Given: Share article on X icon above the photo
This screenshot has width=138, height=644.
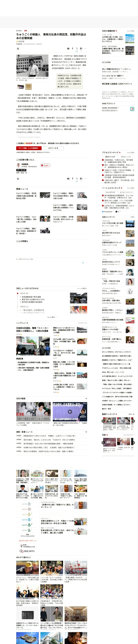Looking at the screenshot, I should [x=77, y=49].
